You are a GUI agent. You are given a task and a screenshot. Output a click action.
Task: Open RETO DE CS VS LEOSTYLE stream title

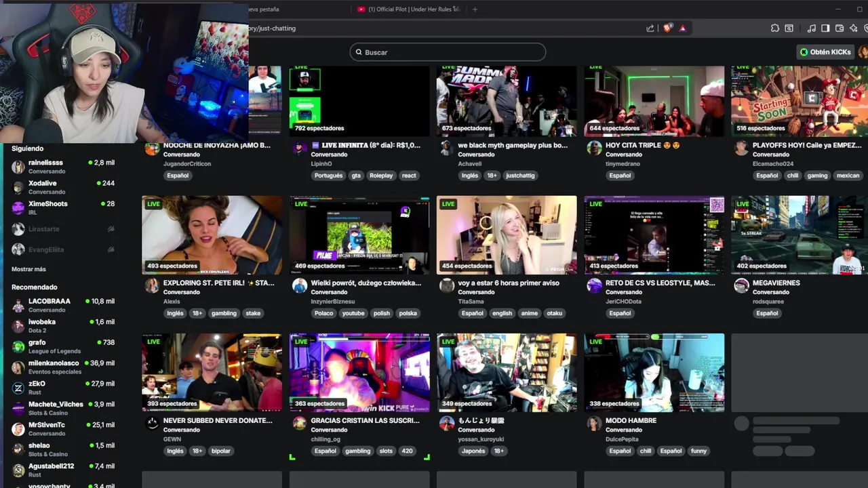(x=660, y=283)
